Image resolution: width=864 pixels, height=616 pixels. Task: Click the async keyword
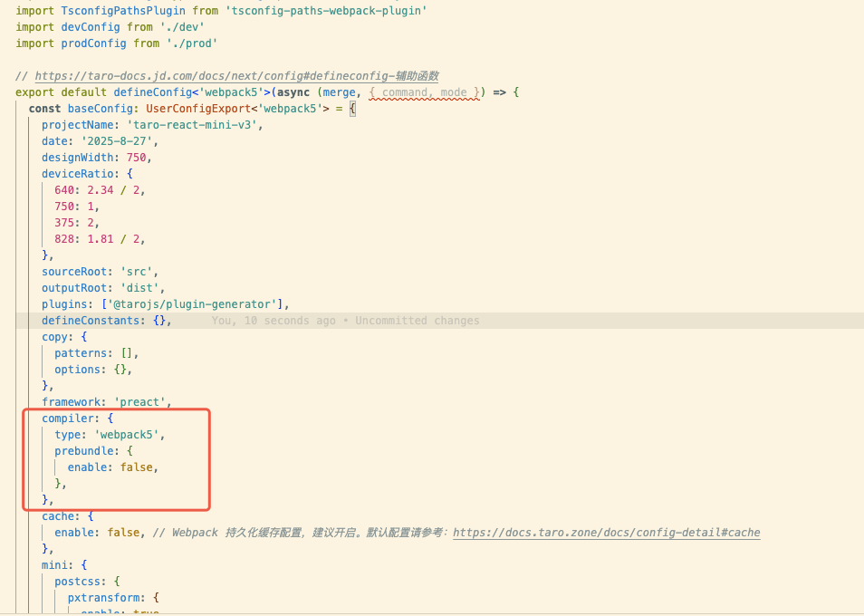point(293,92)
